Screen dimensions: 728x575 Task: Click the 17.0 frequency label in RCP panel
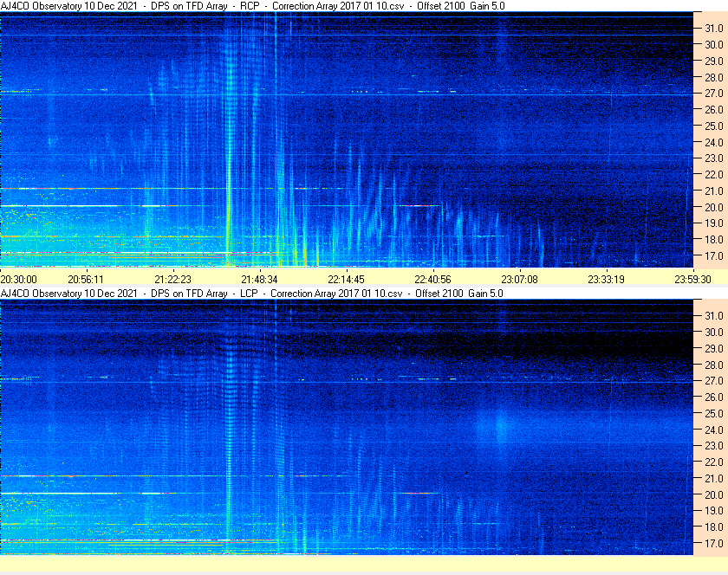[714, 255]
